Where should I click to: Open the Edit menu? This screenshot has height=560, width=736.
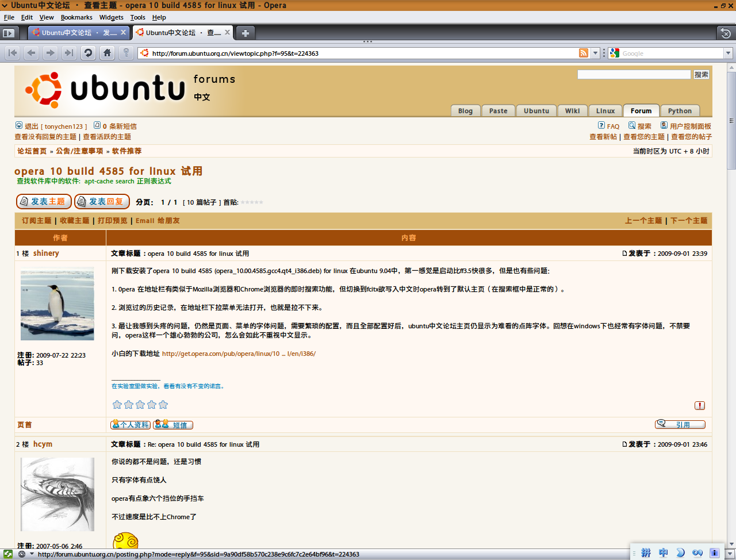[x=27, y=17]
